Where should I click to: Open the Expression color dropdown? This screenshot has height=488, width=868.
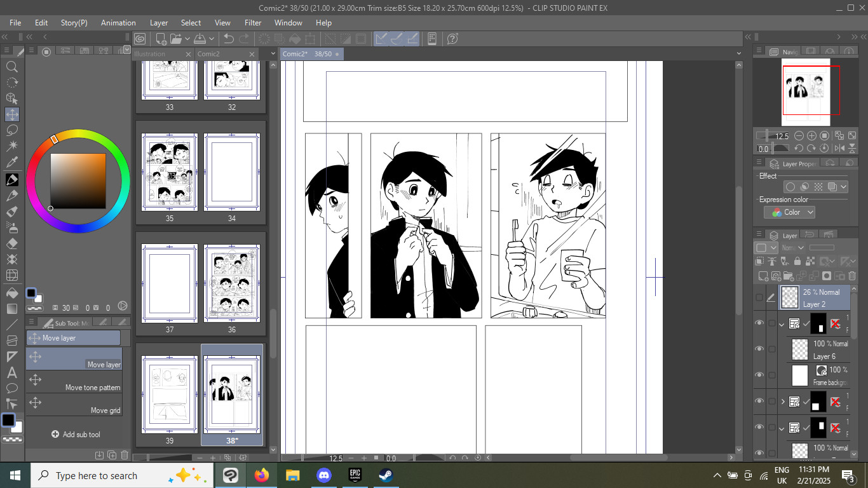point(789,212)
